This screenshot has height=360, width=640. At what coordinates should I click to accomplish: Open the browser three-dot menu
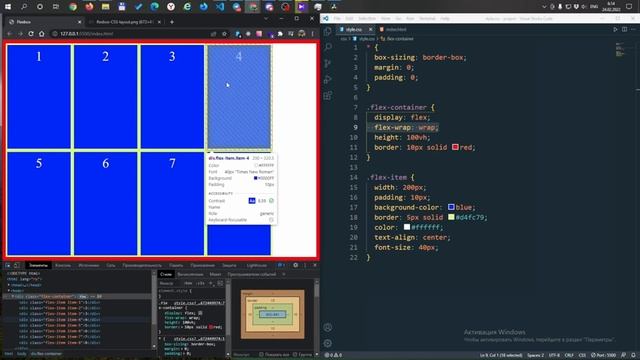click(313, 34)
